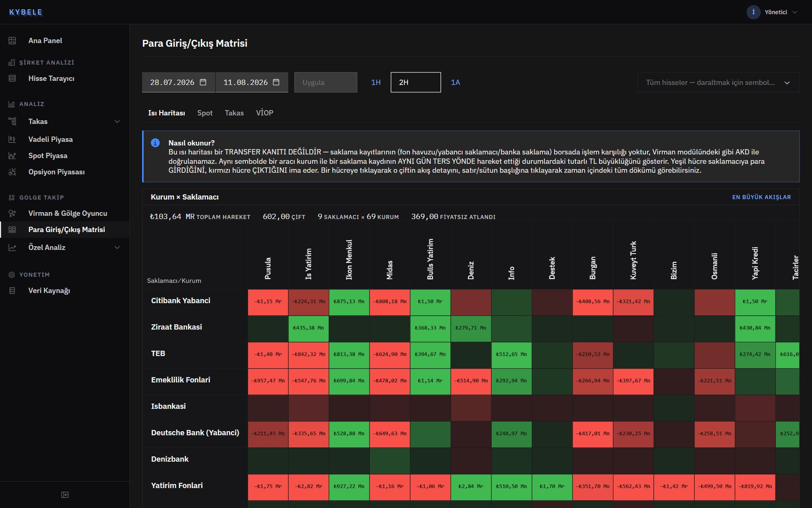The image size is (812, 508).
Task: Click the ₺512,65 Mn cell in TEB row
Action: coord(512,355)
